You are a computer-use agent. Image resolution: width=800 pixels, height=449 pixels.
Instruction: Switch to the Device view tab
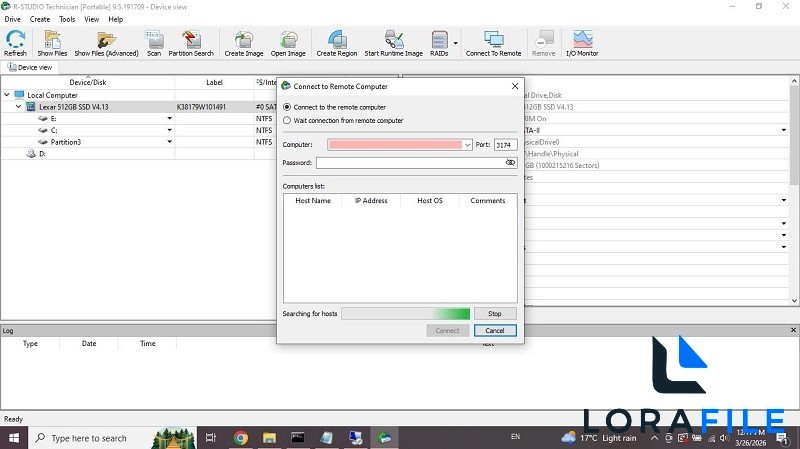[x=30, y=67]
